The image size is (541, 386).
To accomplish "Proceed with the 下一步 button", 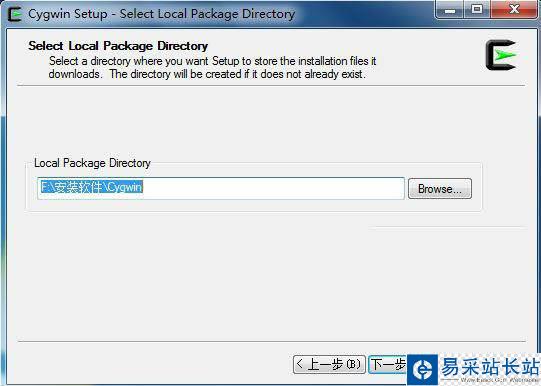I will click(388, 364).
